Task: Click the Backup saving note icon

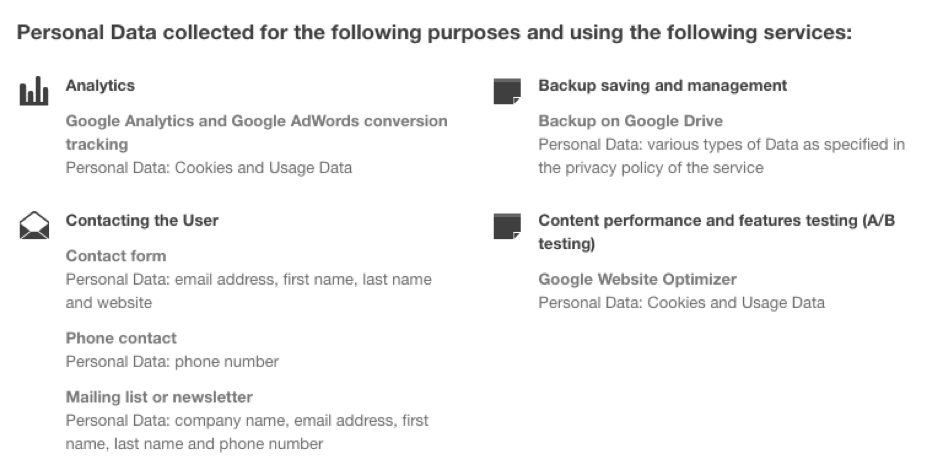Action: 507,91
